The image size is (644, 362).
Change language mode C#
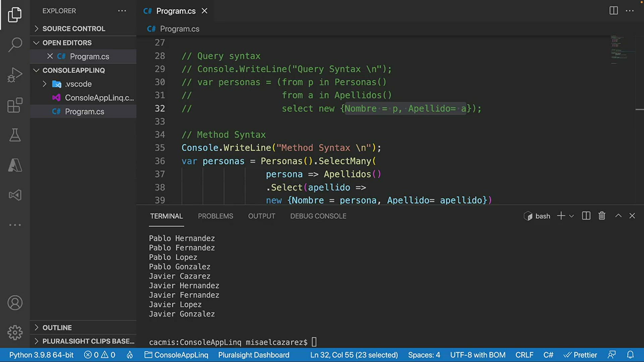(x=548, y=355)
